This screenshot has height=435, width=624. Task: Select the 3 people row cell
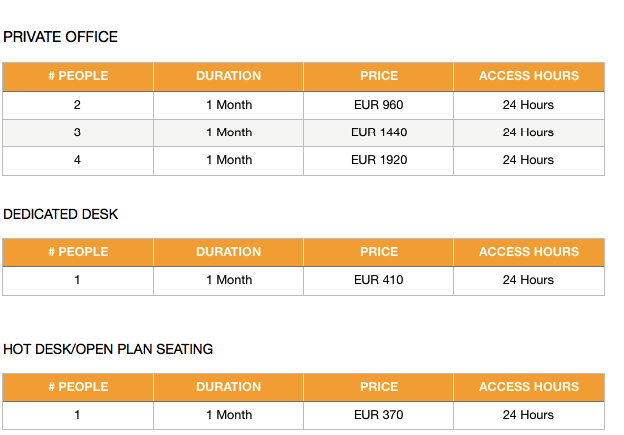[78, 133]
